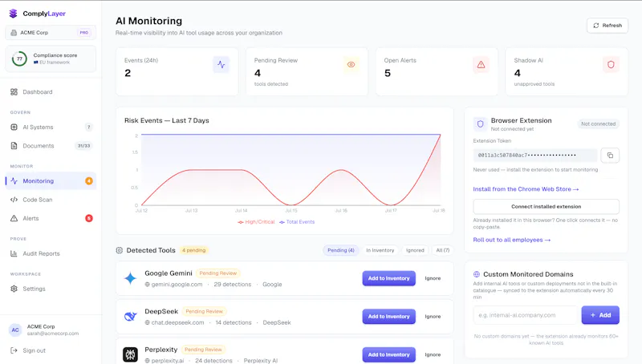Toggle the High/Critical chart legend
The width and height of the screenshot is (642, 364).
tap(256, 222)
